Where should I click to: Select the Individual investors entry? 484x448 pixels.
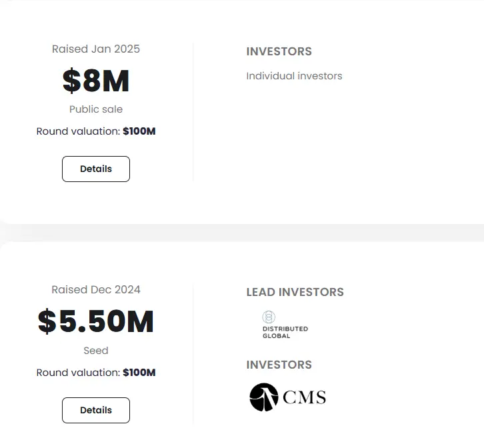click(294, 76)
